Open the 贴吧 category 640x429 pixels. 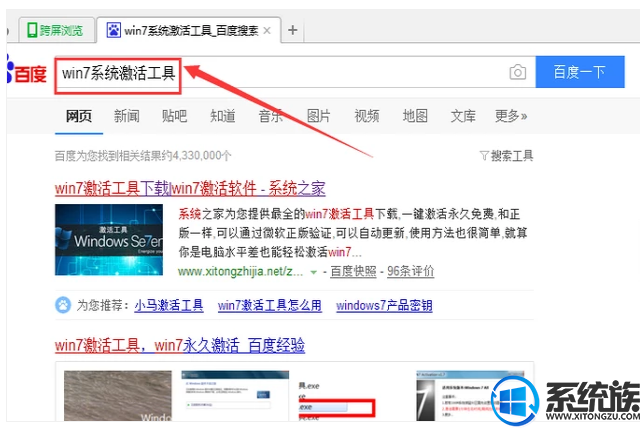click(x=174, y=116)
